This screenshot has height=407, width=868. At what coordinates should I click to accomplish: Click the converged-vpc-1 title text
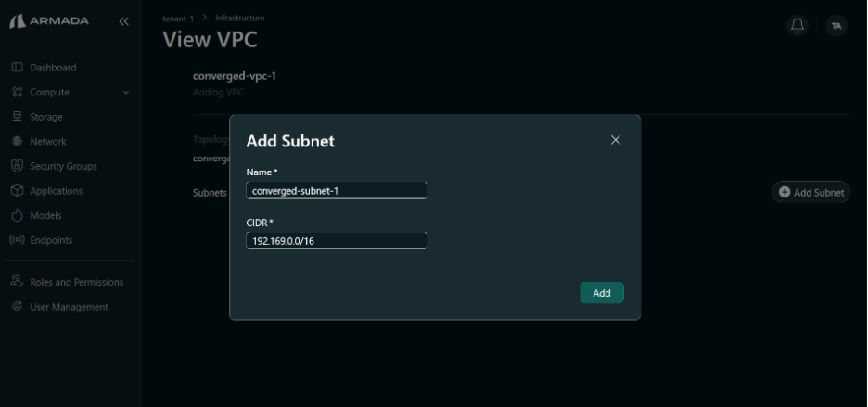point(235,76)
